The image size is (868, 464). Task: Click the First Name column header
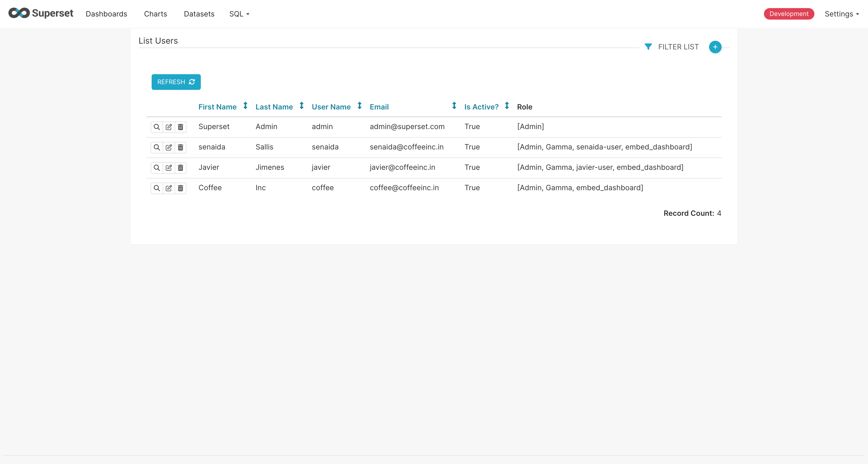[x=217, y=107]
